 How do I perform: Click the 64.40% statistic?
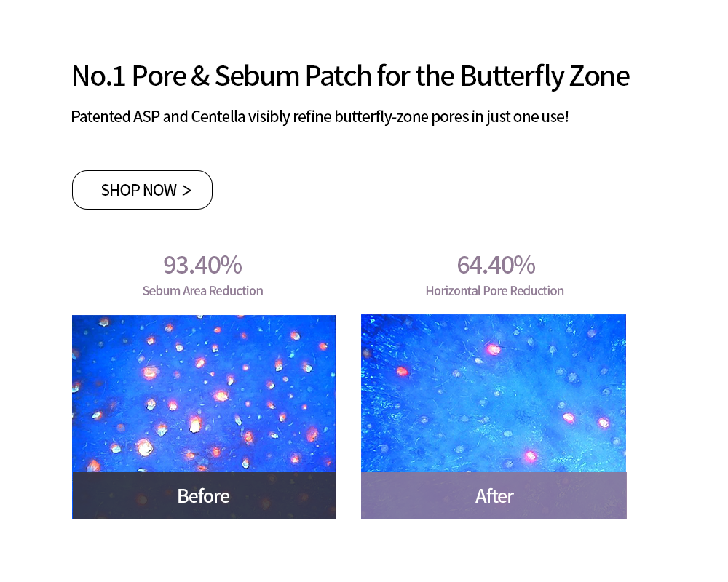(x=496, y=265)
